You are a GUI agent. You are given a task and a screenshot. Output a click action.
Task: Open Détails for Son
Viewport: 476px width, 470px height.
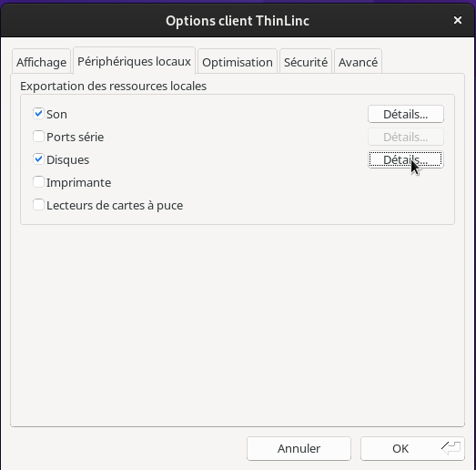click(406, 114)
